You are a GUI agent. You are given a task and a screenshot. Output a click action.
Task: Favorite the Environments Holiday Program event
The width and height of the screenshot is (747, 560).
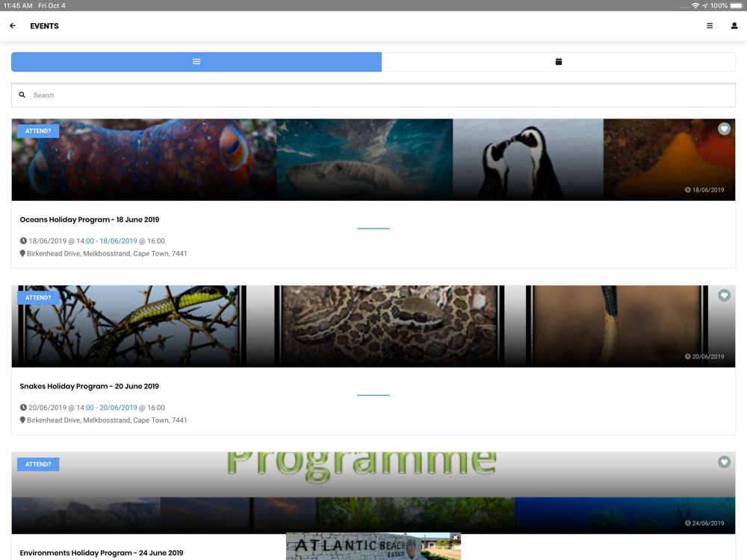(724, 462)
